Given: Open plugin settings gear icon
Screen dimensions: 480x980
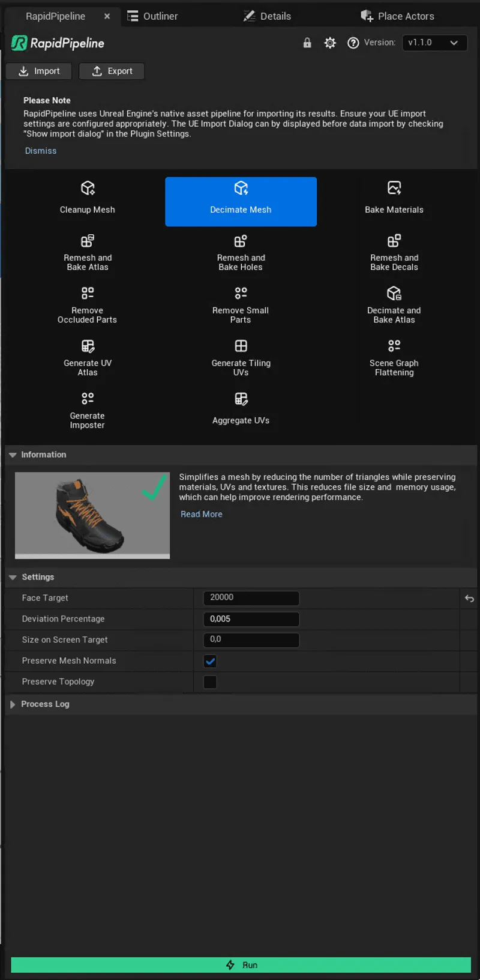Looking at the screenshot, I should [x=330, y=43].
